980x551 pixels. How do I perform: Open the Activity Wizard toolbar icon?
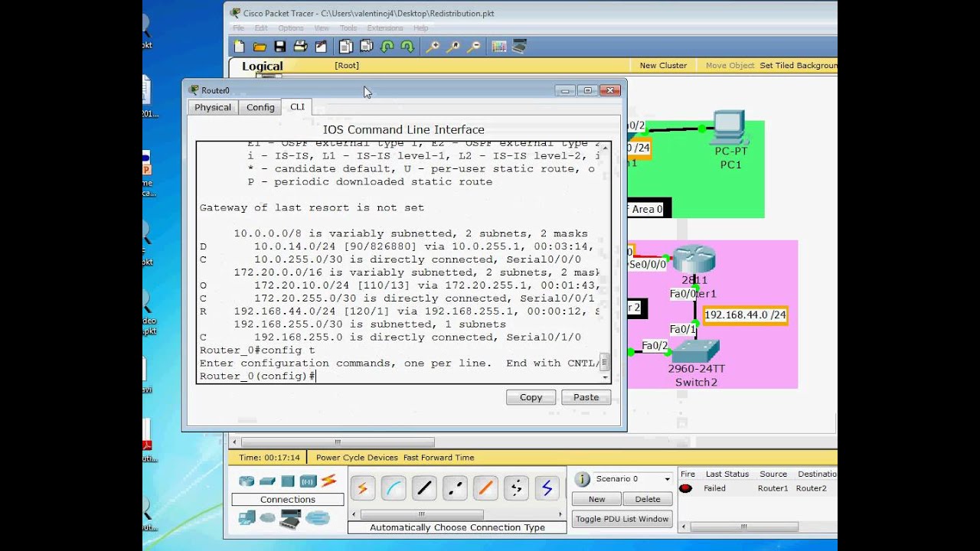tap(321, 47)
